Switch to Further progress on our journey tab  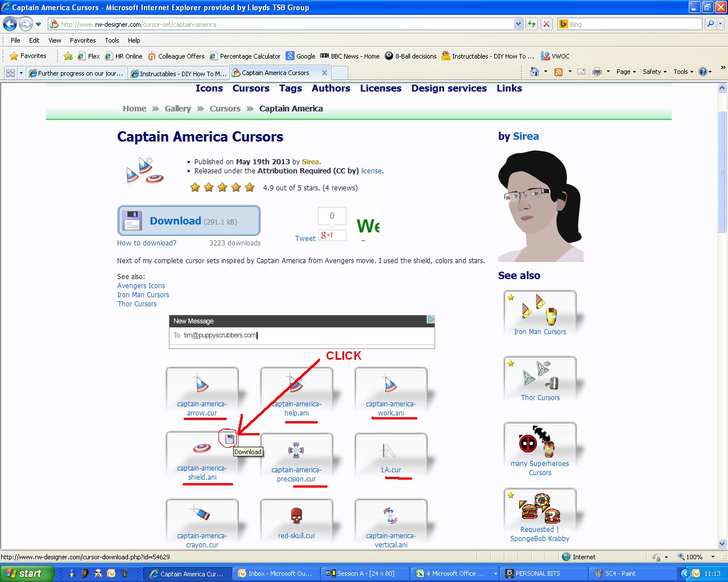pos(76,73)
